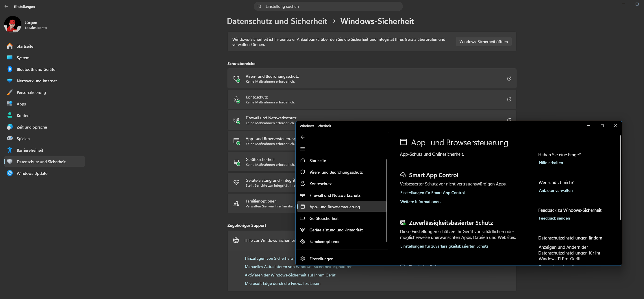Click the Weitere Informationen link
Viewport: 644px width, 299px height.
coord(420,202)
